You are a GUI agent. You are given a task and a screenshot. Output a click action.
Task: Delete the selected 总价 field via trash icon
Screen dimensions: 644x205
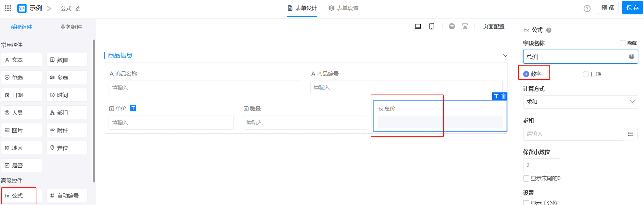(x=504, y=96)
